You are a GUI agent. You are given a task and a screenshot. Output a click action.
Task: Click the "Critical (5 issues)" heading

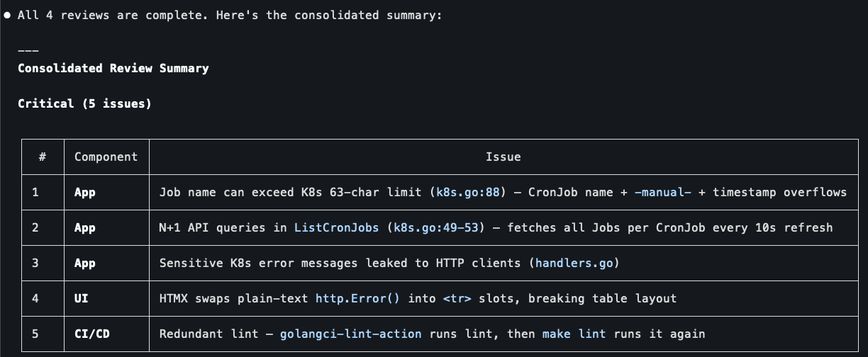85,103
